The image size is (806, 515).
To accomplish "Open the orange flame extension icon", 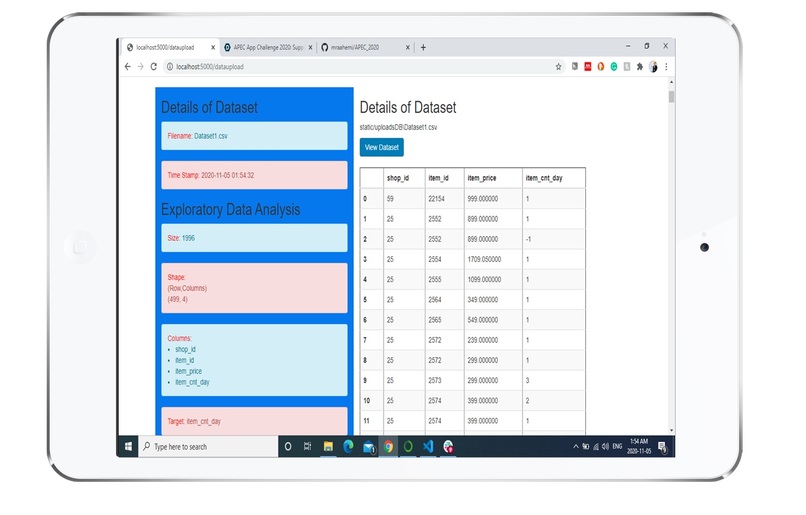I will click(x=600, y=66).
